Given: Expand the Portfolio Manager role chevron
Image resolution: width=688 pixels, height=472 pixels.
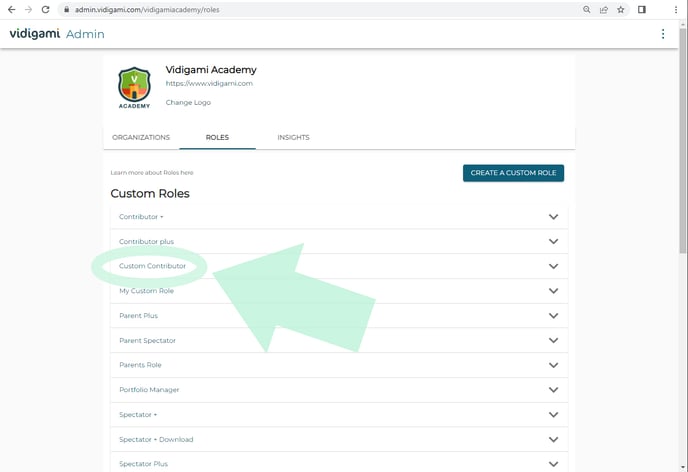Looking at the screenshot, I should click(553, 390).
